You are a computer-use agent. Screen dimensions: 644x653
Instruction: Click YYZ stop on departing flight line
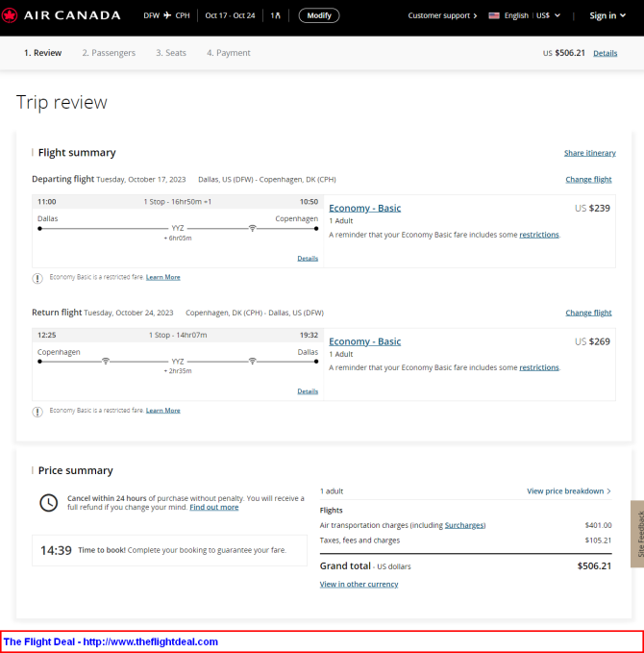pyautogui.click(x=178, y=228)
